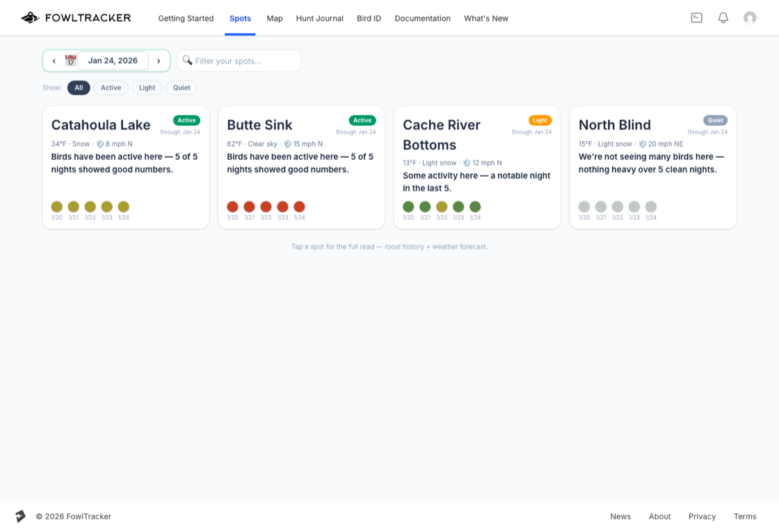Click Catahoula Lake 1/24 yellow dot

click(124, 207)
